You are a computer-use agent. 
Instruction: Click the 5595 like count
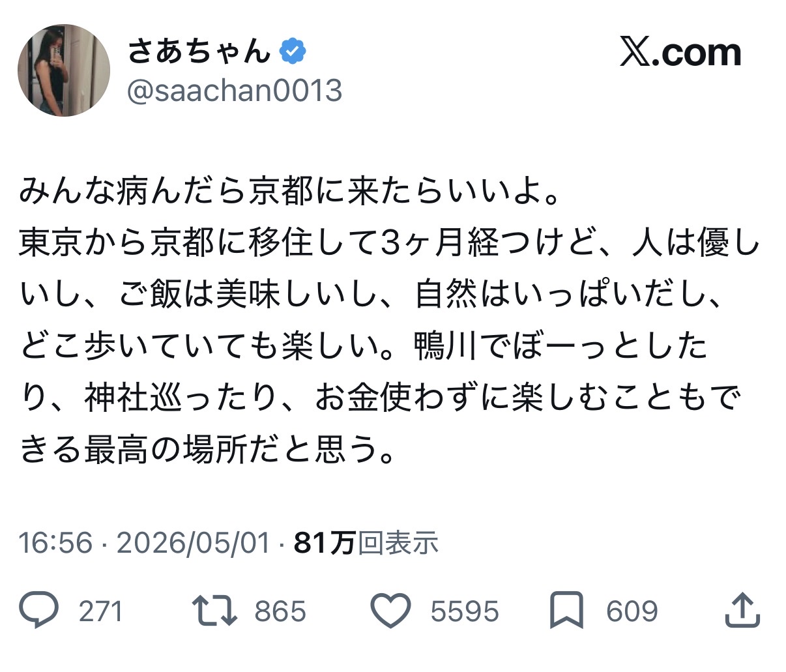(465, 612)
